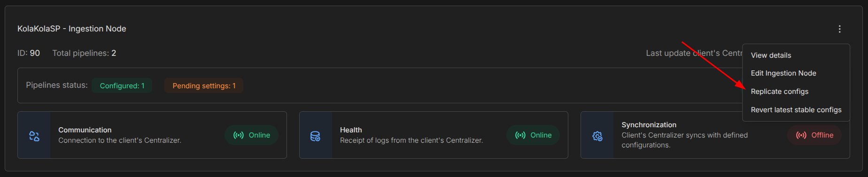Open the three-dot kebab menu
Image resolution: width=868 pixels, height=177 pixels.
click(839, 29)
